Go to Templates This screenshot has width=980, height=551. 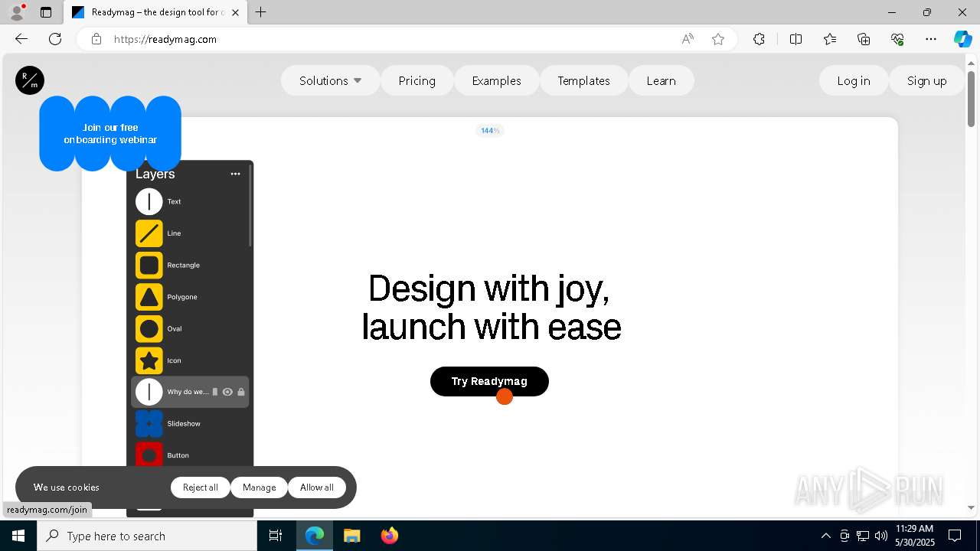click(583, 80)
